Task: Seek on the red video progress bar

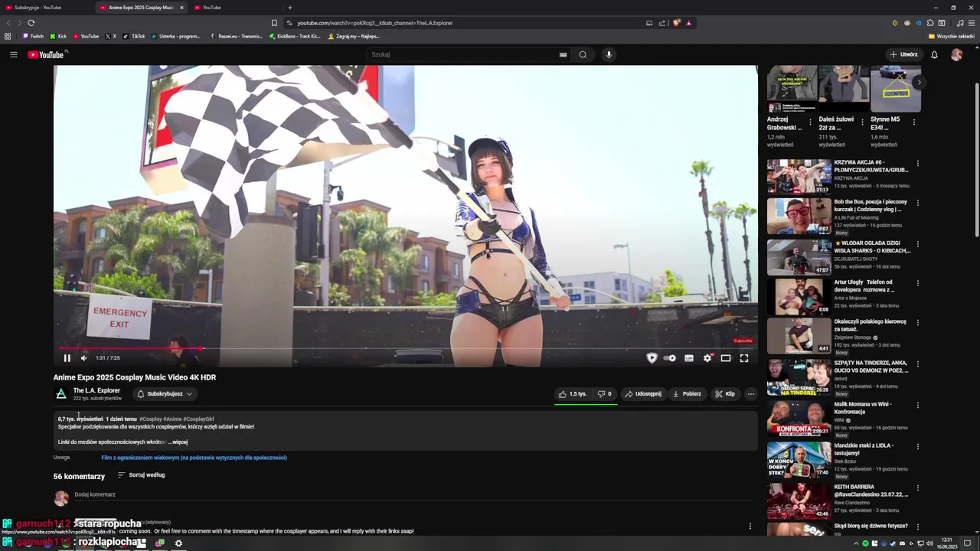Action: coord(406,348)
